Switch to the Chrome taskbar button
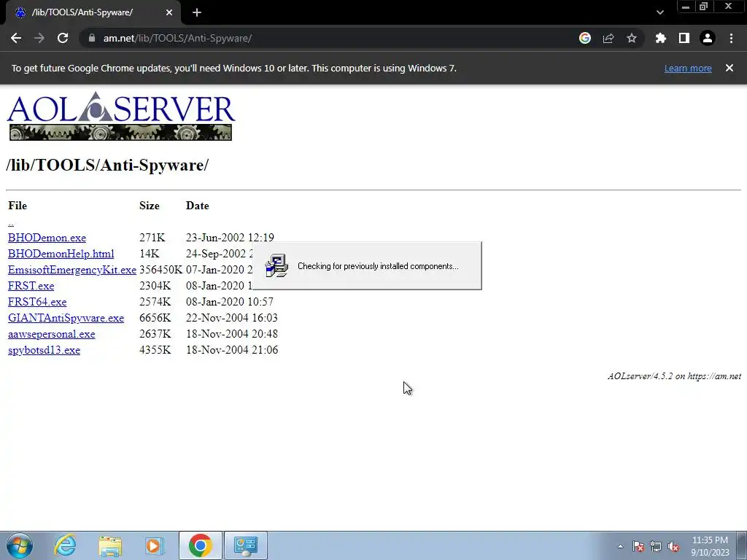The width and height of the screenshot is (747, 560). [x=200, y=545]
